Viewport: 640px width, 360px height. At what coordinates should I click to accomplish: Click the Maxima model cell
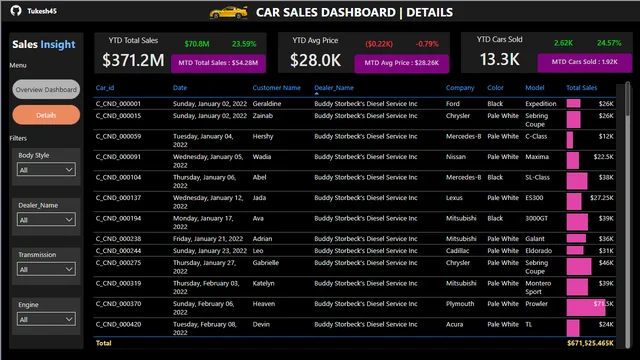coord(537,157)
